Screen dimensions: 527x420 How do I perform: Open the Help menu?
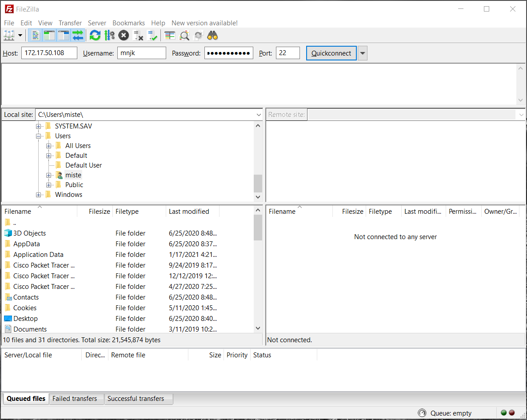[158, 23]
